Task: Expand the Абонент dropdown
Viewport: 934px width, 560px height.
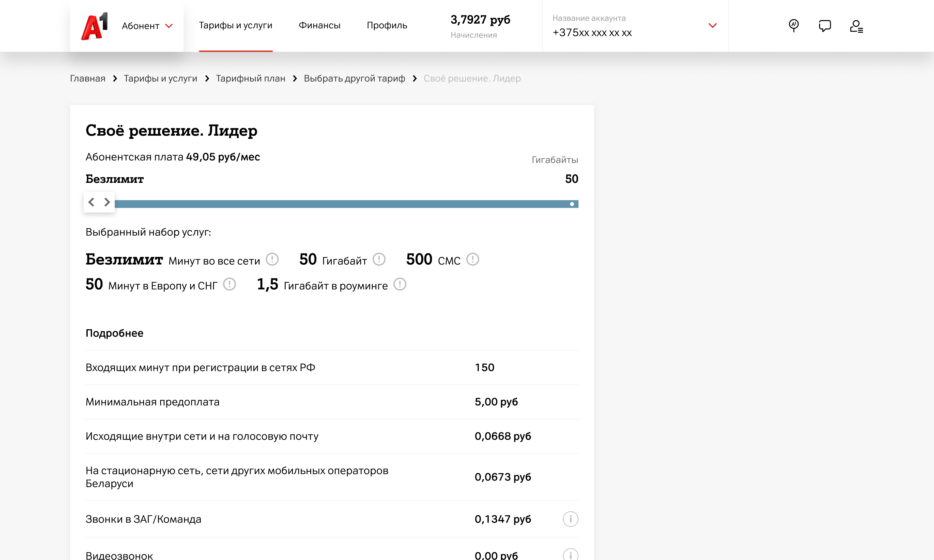Action: 147,26
